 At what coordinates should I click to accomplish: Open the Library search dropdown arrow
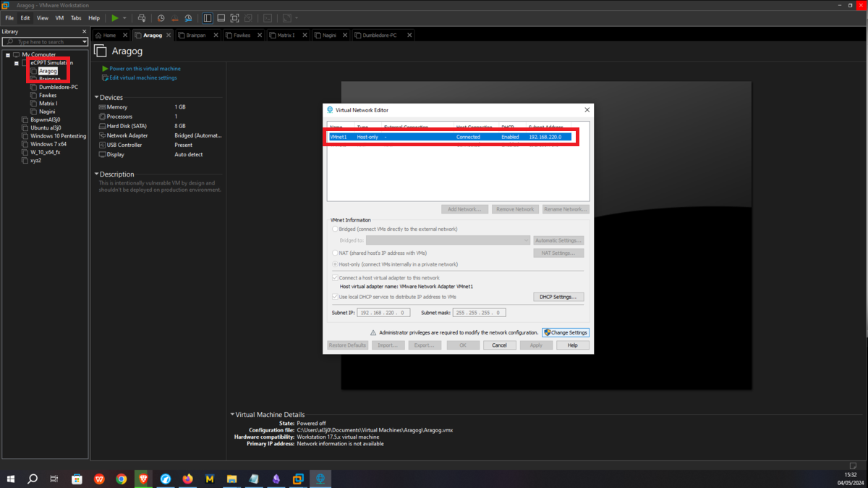click(x=84, y=42)
